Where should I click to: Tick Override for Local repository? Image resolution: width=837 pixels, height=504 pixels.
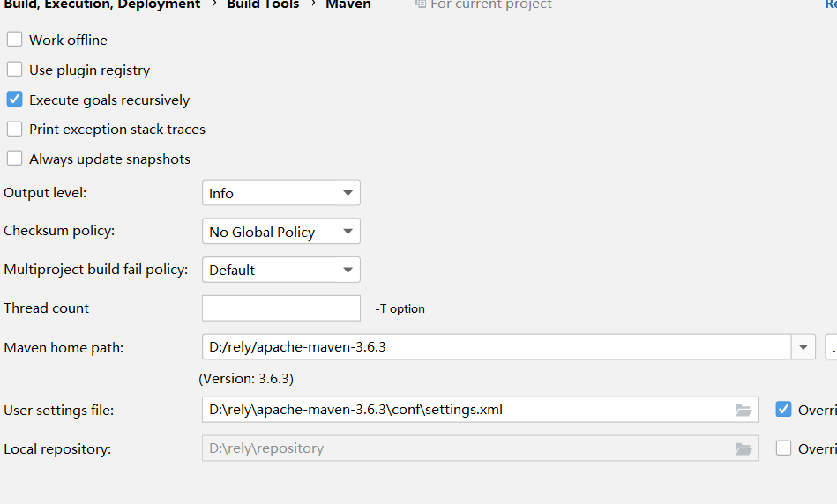[x=783, y=448]
